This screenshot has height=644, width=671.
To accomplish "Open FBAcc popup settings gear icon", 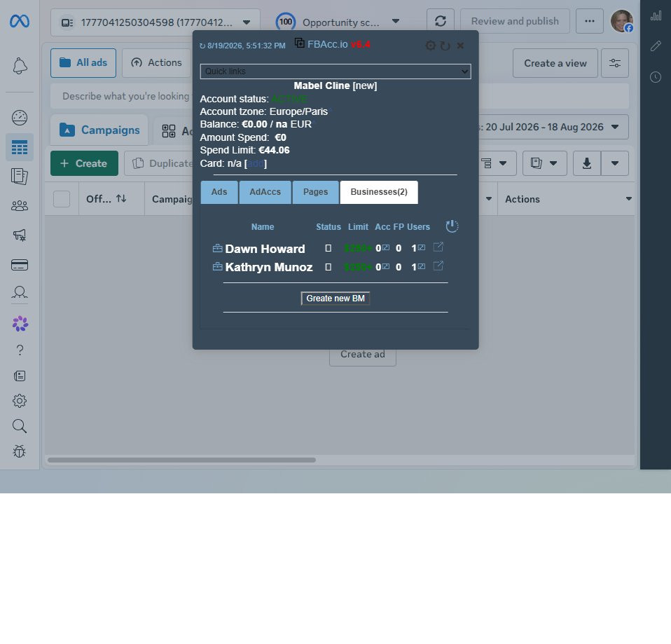I will point(431,46).
